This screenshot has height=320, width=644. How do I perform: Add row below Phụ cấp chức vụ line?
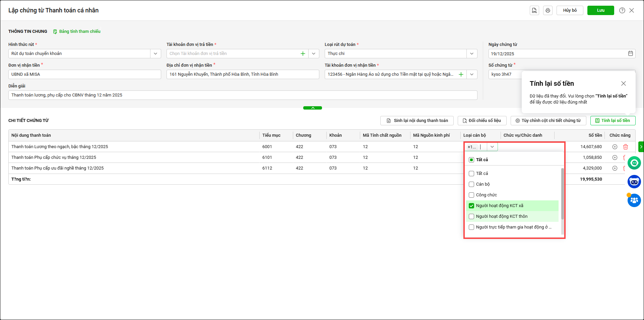[x=615, y=157]
